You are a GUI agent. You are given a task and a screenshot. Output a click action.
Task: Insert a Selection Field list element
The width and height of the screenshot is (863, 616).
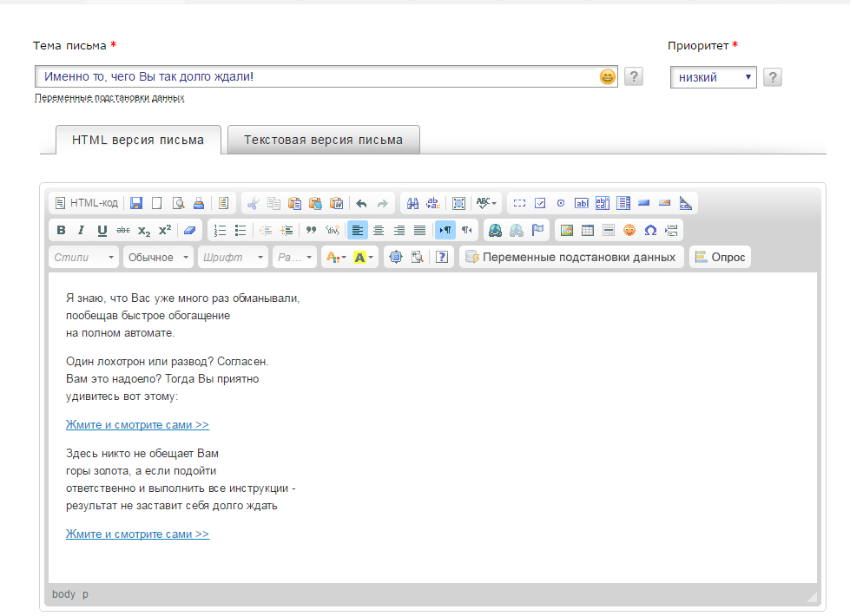tap(623, 204)
